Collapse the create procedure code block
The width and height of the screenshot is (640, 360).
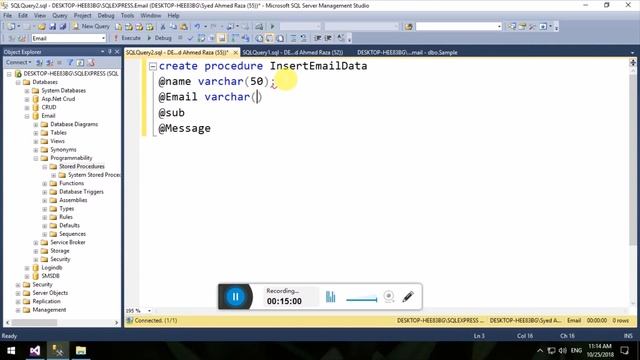click(153, 66)
